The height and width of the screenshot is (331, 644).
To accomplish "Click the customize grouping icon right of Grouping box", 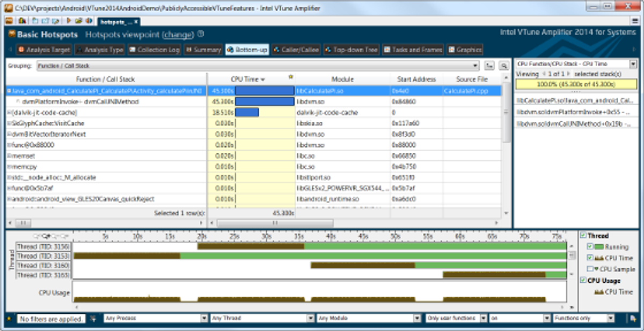I will click(489, 65).
